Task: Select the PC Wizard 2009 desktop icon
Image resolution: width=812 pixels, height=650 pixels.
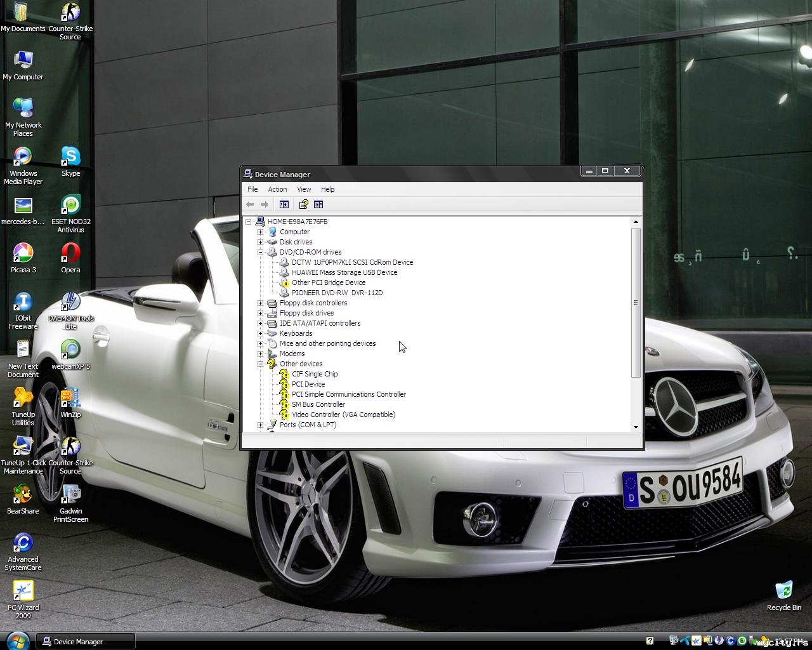Action: click(x=23, y=600)
